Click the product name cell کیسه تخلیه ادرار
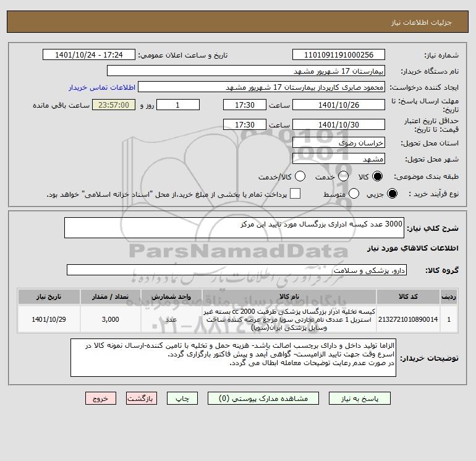This screenshot has height=461, width=476. pyautogui.click(x=289, y=319)
